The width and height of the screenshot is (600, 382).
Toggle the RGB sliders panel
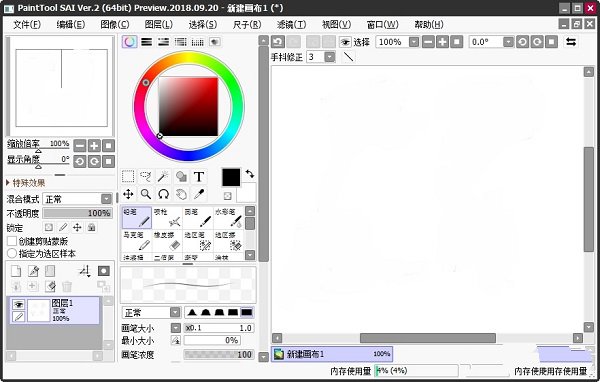pyautogui.click(x=147, y=42)
